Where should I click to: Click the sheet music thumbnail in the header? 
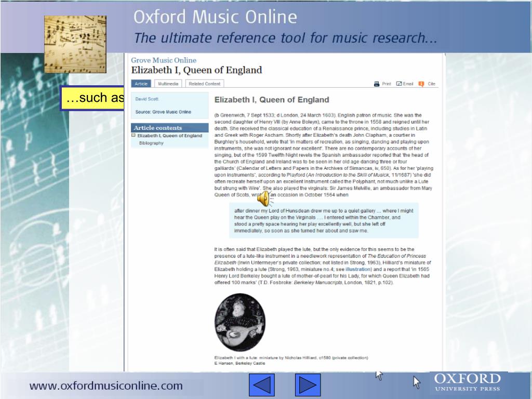point(75,44)
